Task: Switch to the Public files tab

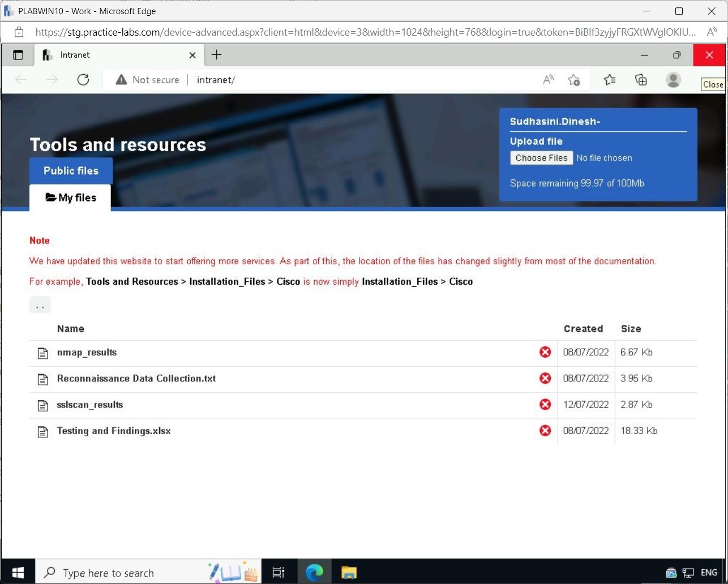Action: click(71, 171)
